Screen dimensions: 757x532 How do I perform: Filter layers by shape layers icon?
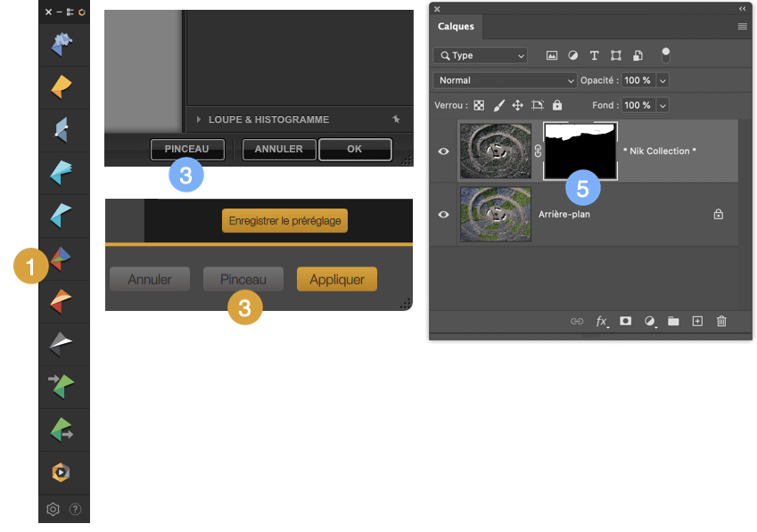click(x=616, y=55)
